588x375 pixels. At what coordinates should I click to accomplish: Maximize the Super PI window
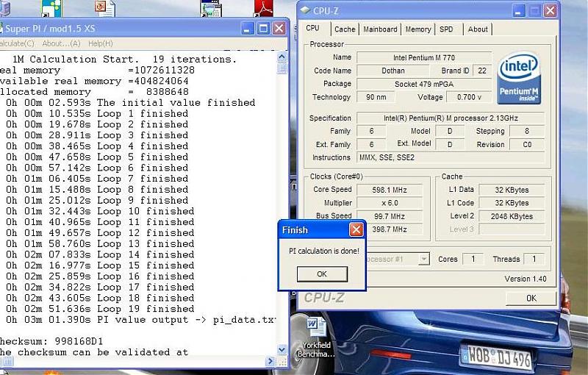262,28
